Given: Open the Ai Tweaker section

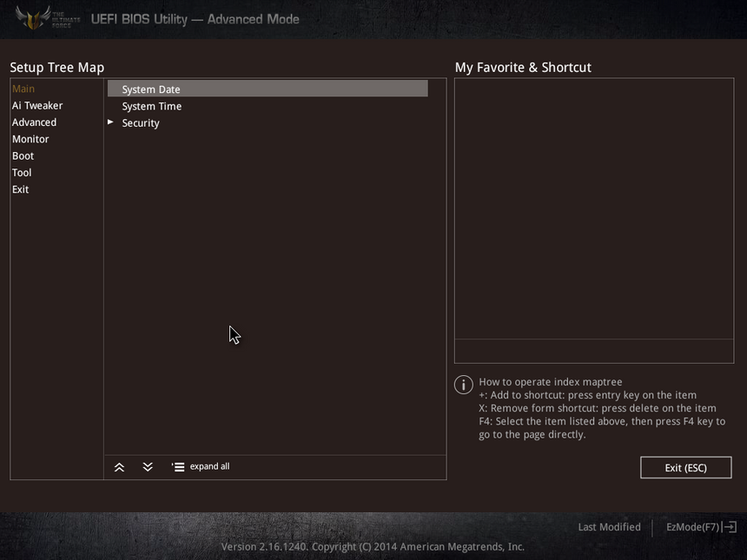Looking at the screenshot, I should point(37,106).
